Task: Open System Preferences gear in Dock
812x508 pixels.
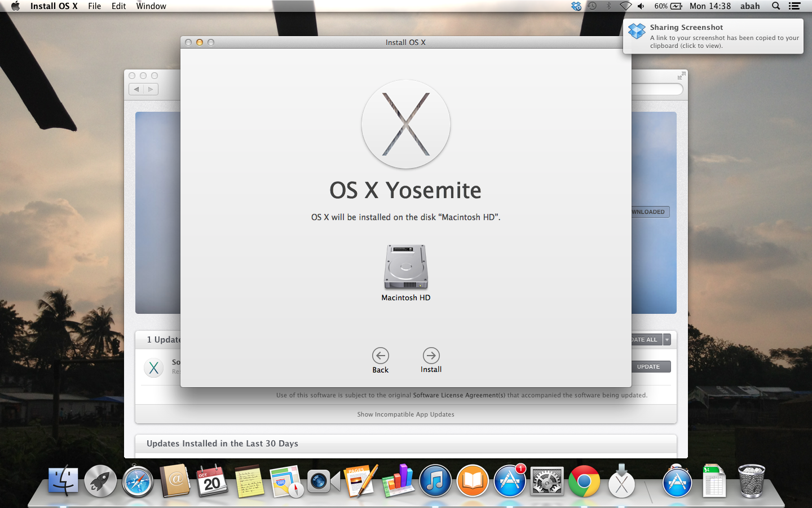Action: pos(546,481)
